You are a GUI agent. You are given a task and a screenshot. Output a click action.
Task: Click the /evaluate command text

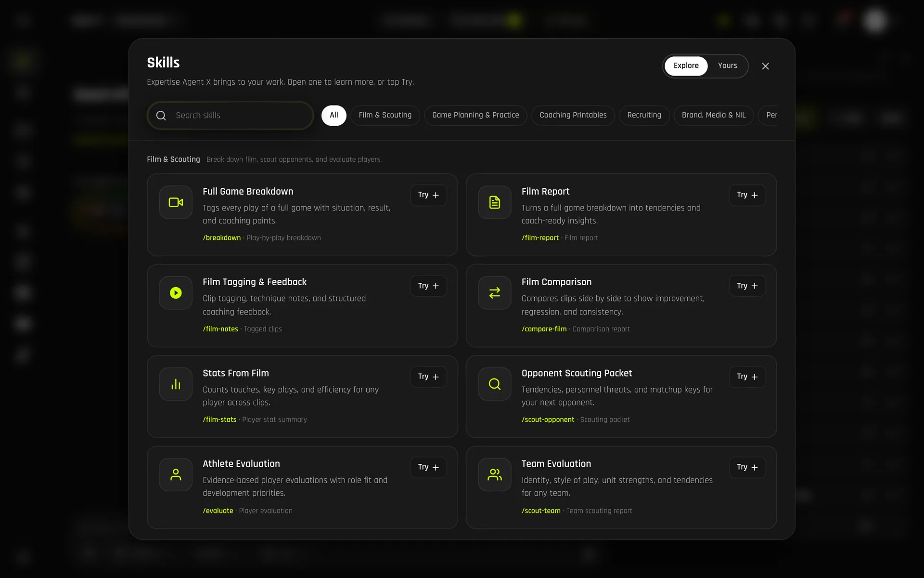tap(218, 511)
